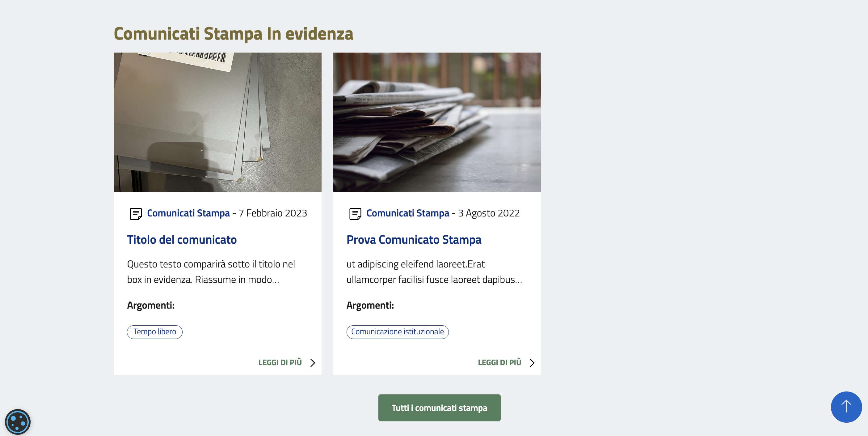Click the chevron arrow in Titolo del comunicato card
Image resolution: width=868 pixels, height=436 pixels.
(313, 362)
